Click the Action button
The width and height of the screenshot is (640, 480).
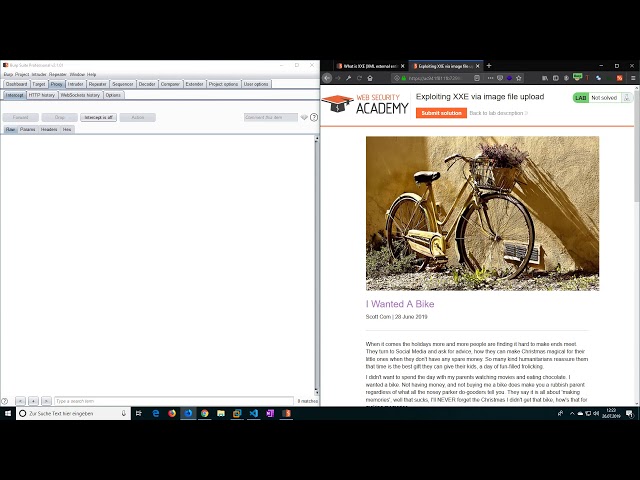(138, 118)
